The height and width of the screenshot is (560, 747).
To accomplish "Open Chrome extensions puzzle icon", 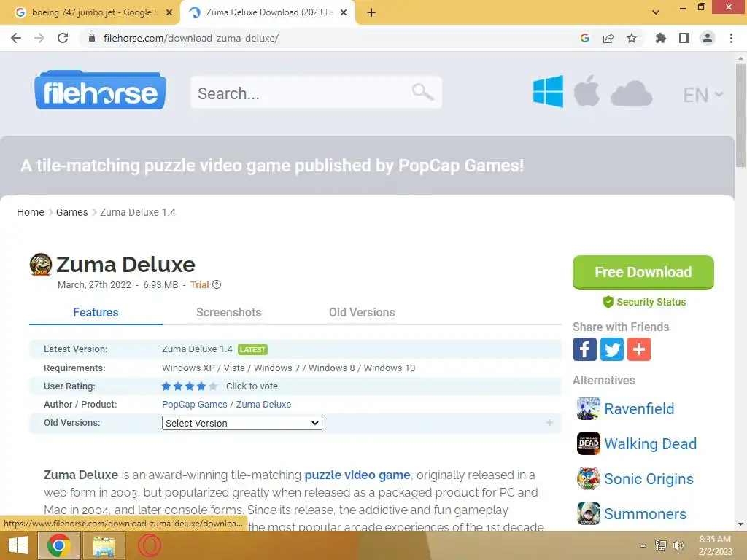I will click(x=661, y=38).
